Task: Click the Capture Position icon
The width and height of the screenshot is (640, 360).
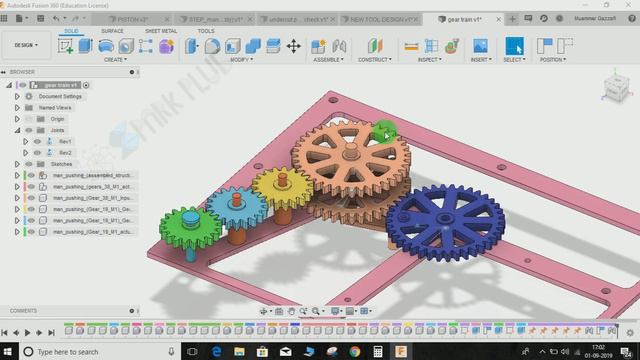Action: tap(544, 46)
